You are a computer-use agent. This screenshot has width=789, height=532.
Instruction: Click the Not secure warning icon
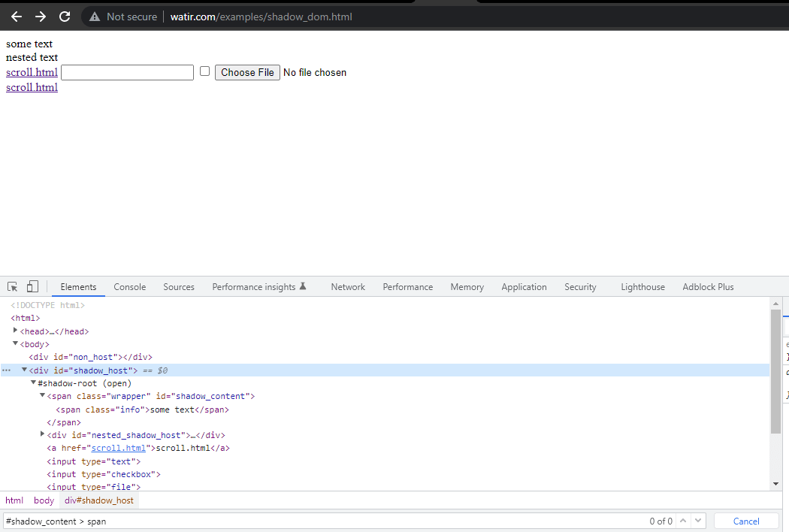[95, 17]
